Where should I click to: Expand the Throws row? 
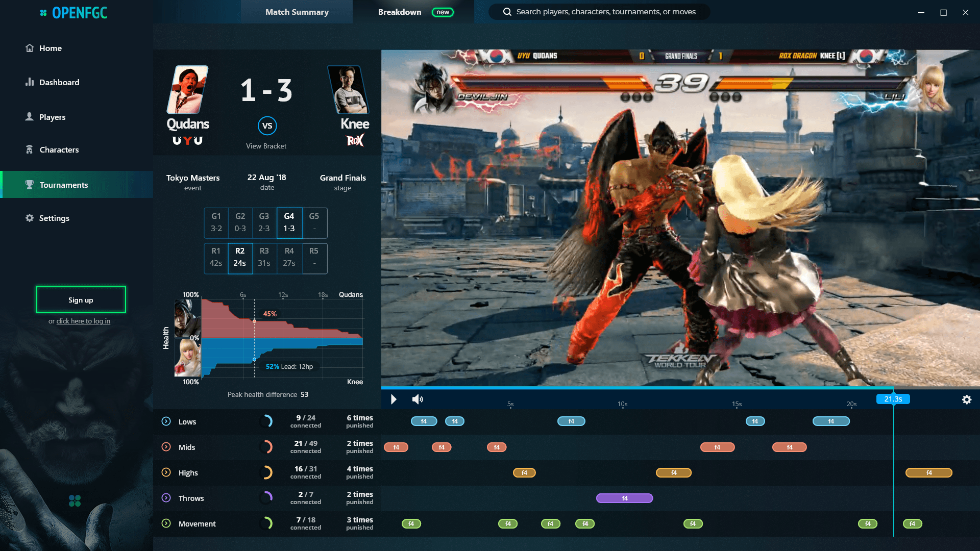coord(166,498)
